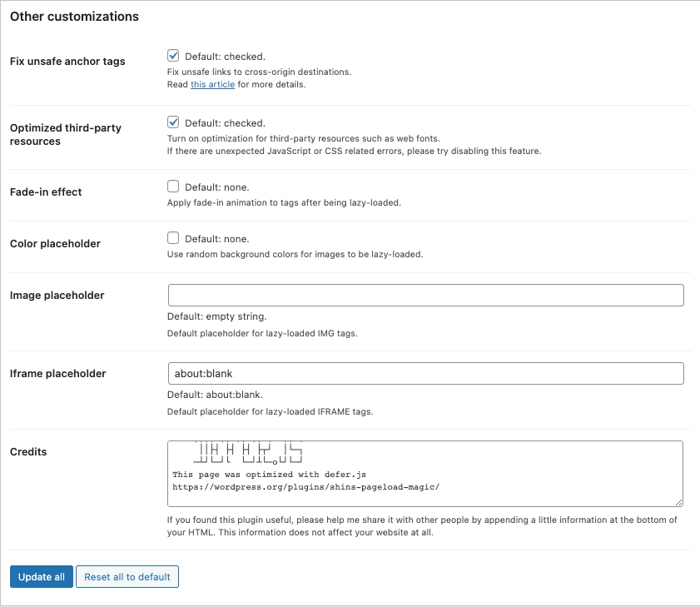
Task: Click the "Credits" row label
Action: (28, 452)
